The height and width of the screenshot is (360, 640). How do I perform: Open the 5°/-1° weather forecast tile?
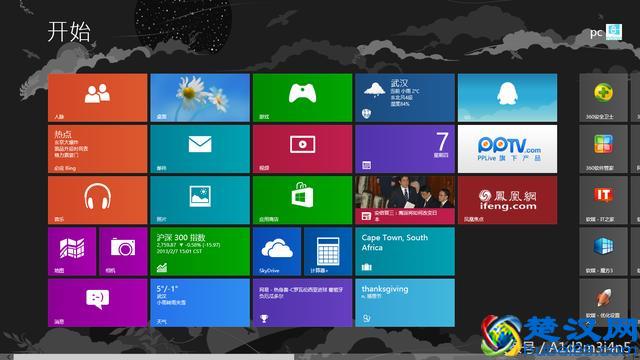pyautogui.click(x=200, y=303)
